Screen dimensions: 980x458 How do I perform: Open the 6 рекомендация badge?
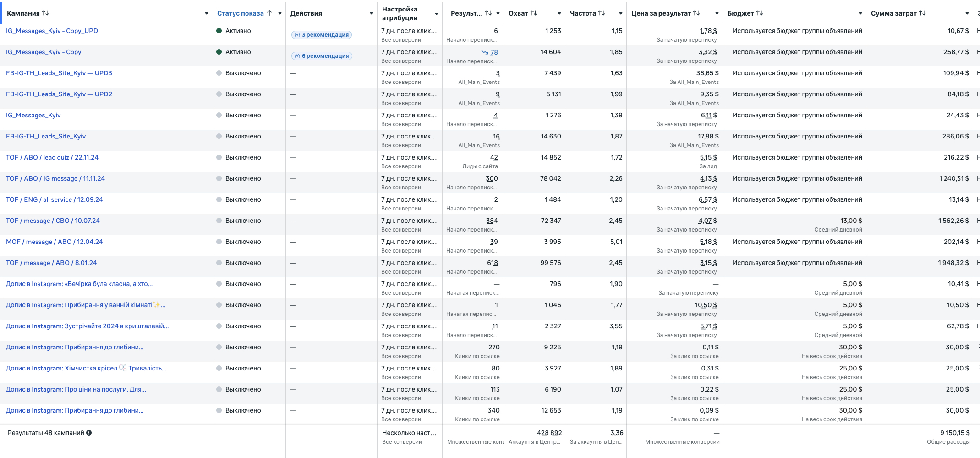tap(322, 56)
